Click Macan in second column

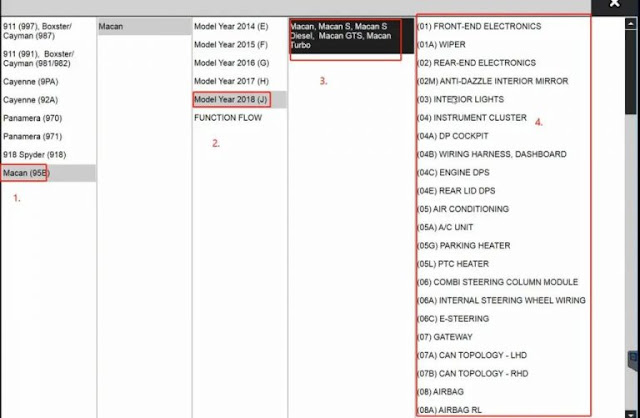(144, 27)
